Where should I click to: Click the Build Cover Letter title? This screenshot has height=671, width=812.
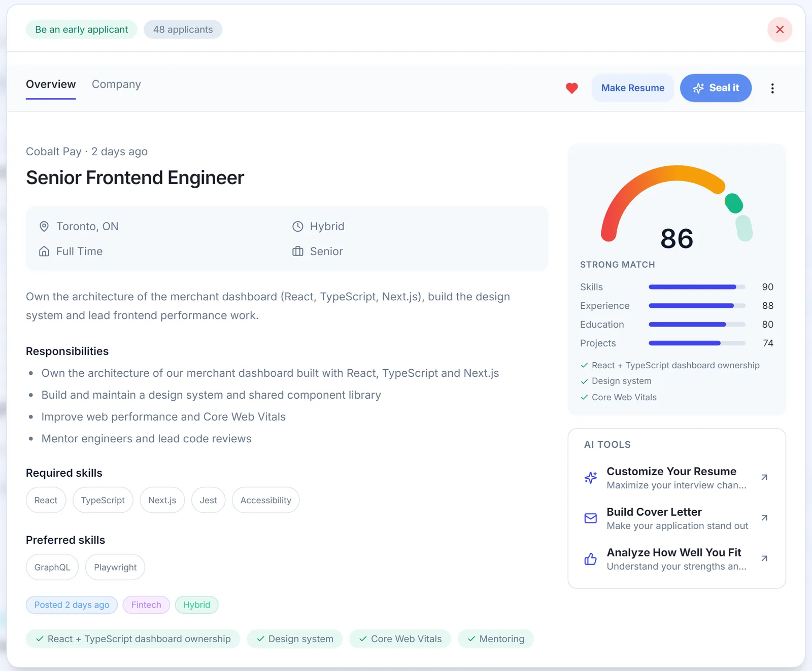coord(654,512)
